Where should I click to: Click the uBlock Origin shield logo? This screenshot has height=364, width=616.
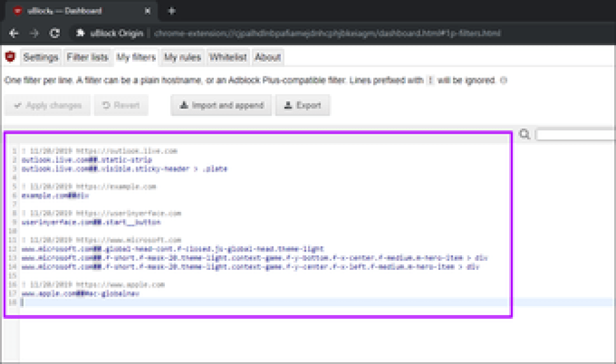click(x=10, y=57)
